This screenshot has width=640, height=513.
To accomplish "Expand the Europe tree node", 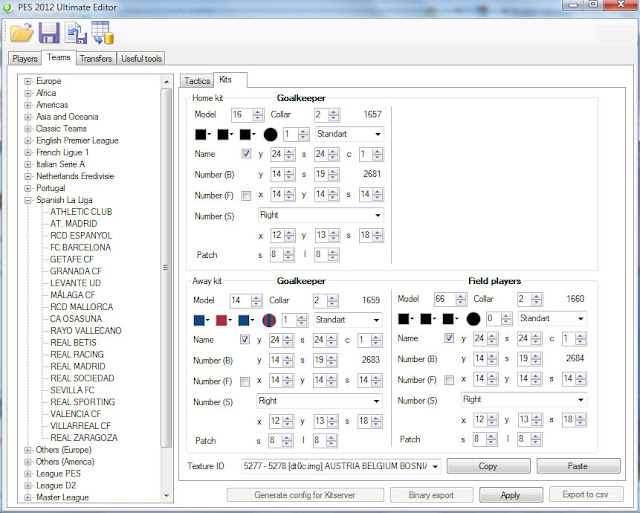I will (27, 81).
